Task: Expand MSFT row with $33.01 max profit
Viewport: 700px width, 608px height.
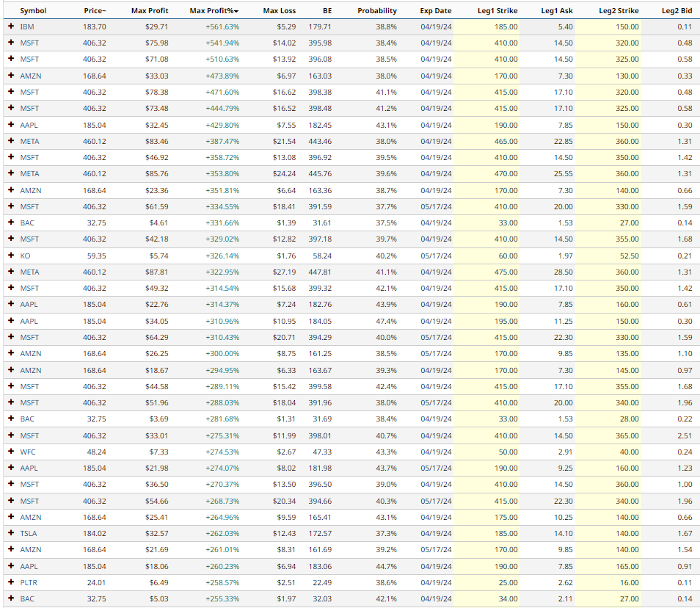Action: pyautogui.click(x=11, y=435)
